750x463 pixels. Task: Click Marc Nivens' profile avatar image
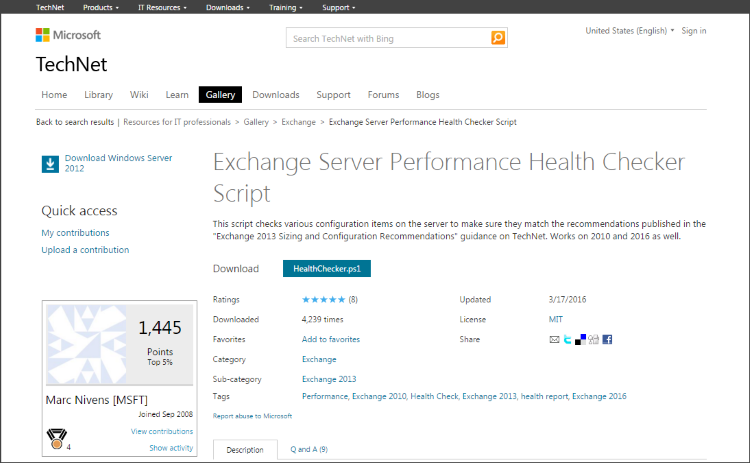87,344
